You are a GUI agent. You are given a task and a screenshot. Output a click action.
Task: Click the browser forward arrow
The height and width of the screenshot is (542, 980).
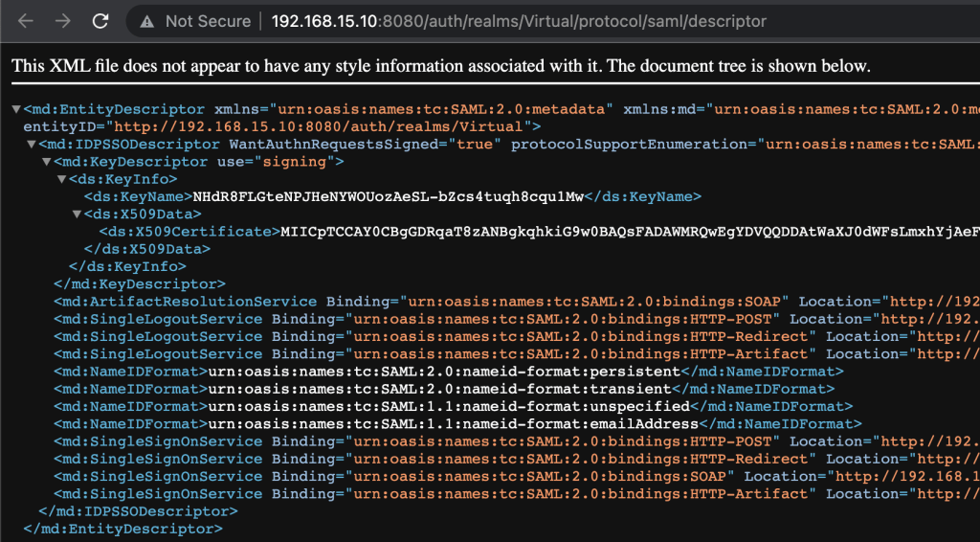click(x=63, y=21)
